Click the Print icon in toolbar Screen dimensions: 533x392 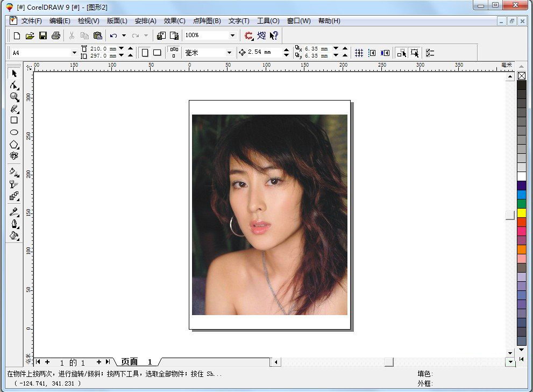click(55, 35)
